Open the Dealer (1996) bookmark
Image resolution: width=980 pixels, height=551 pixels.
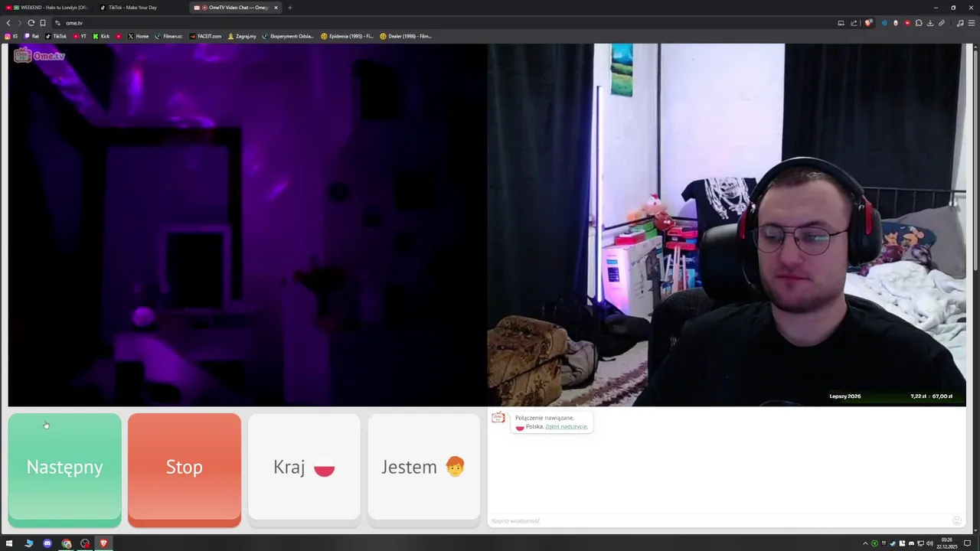coord(406,36)
